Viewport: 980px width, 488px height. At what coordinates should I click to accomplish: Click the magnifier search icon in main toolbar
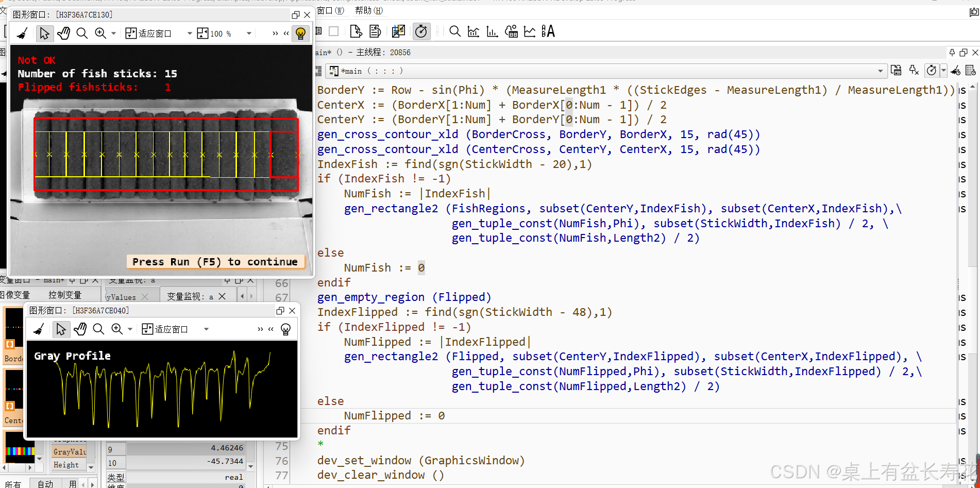click(454, 31)
